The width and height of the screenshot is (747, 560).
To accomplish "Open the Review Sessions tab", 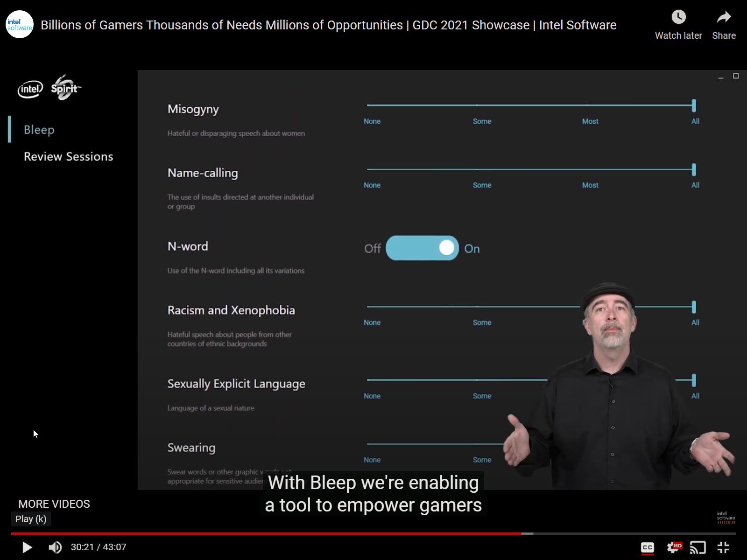I will pos(69,156).
